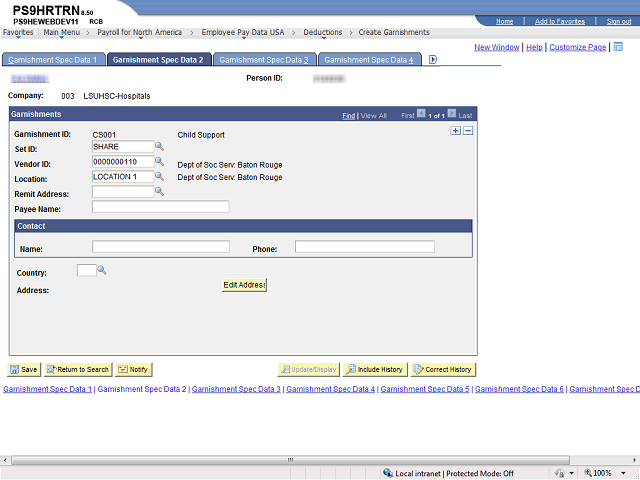Open the Location lookup magnifier

point(159,176)
